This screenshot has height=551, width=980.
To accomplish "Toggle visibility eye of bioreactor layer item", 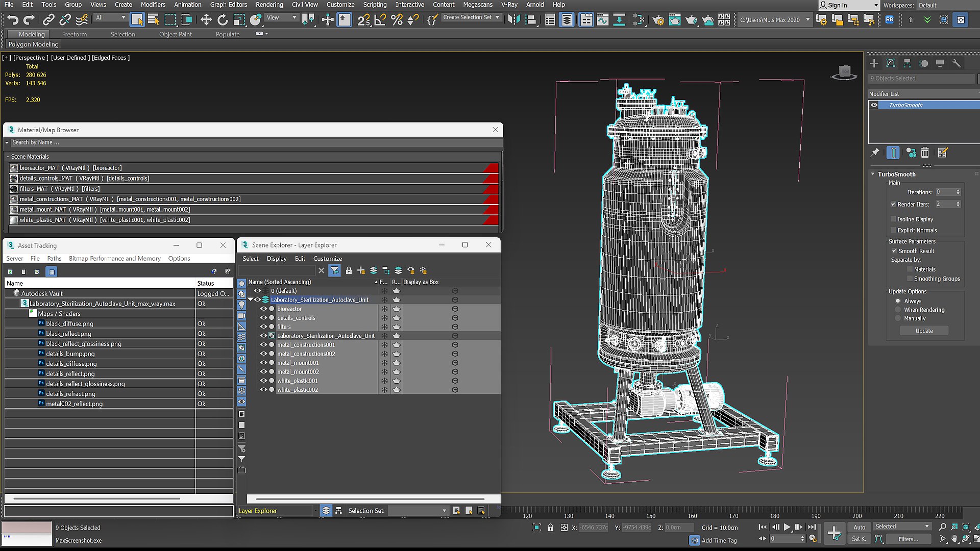I will point(263,309).
